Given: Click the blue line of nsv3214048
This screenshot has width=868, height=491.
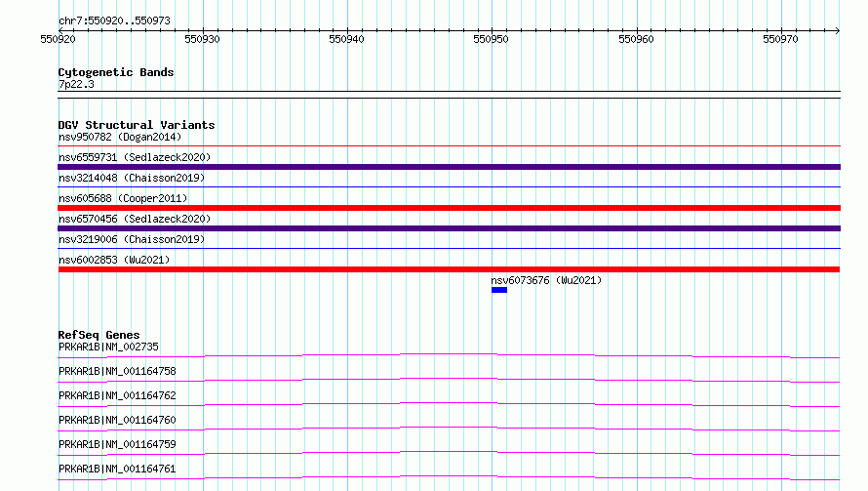Looking at the screenshot, I should click(449, 186).
